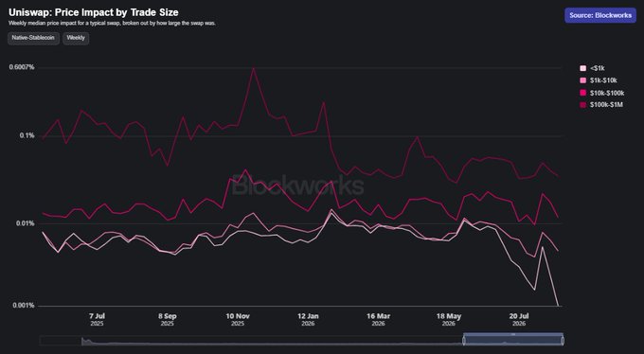Click the $1k-$10k legend label
This screenshot has height=354, width=644.
pos(603,80)
